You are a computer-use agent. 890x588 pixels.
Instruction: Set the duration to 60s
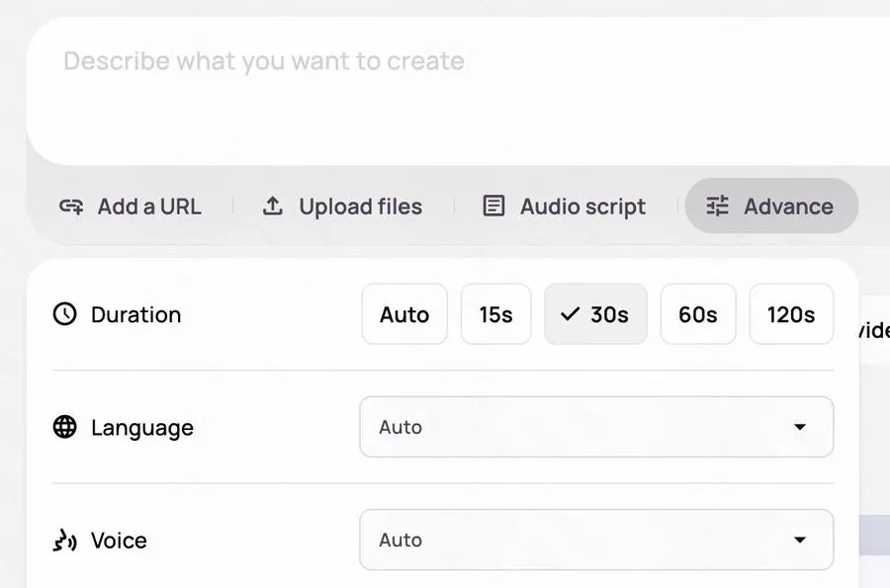pos(698,314)
